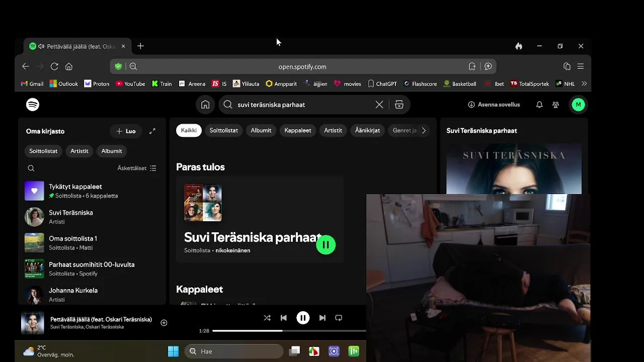Select the Soittolistat search filter

(224, 130)
